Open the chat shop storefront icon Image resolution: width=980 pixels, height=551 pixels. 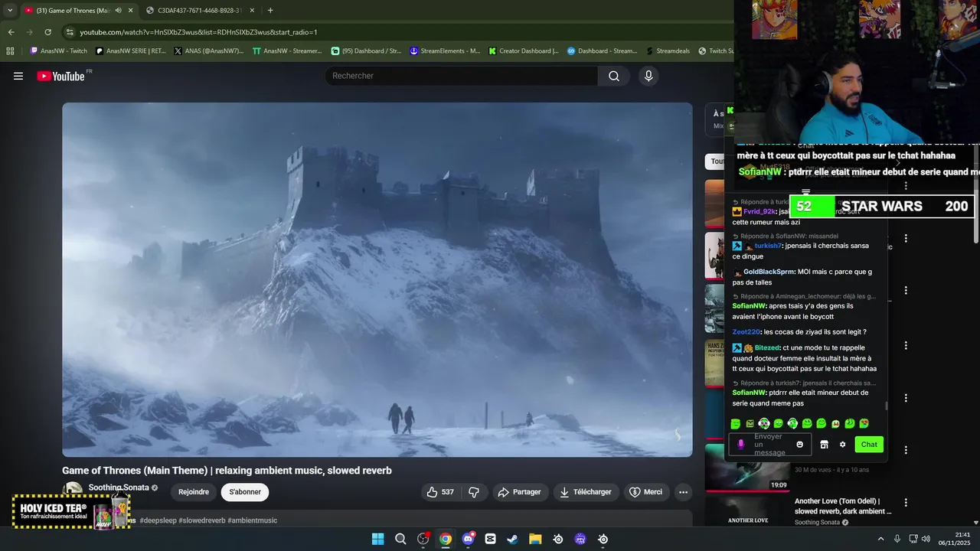pos(824,445)
